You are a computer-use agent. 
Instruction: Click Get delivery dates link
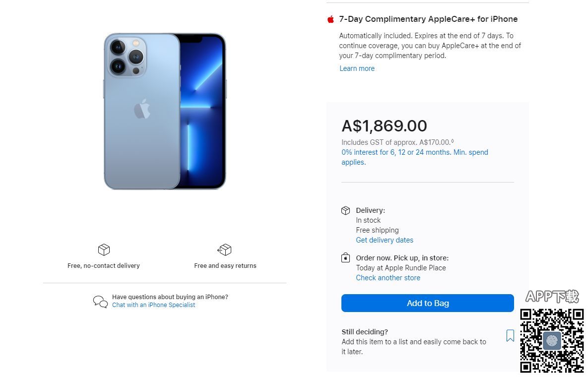tap(385, 240)
